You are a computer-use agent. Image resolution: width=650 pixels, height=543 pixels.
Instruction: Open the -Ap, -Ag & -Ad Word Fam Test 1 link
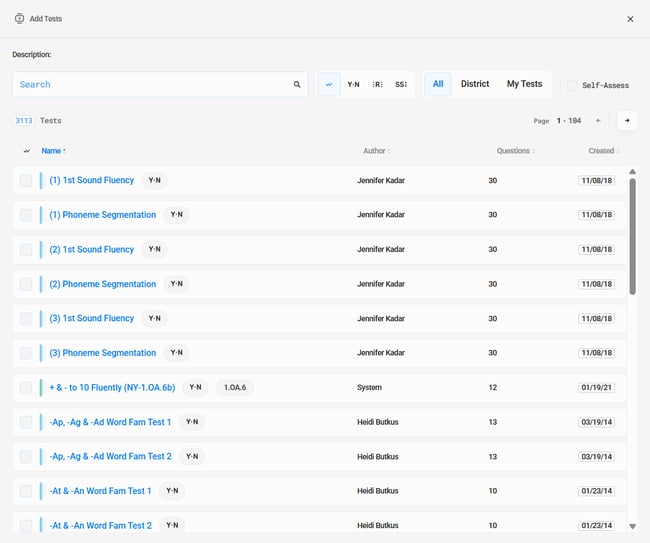tap(110, 422)
